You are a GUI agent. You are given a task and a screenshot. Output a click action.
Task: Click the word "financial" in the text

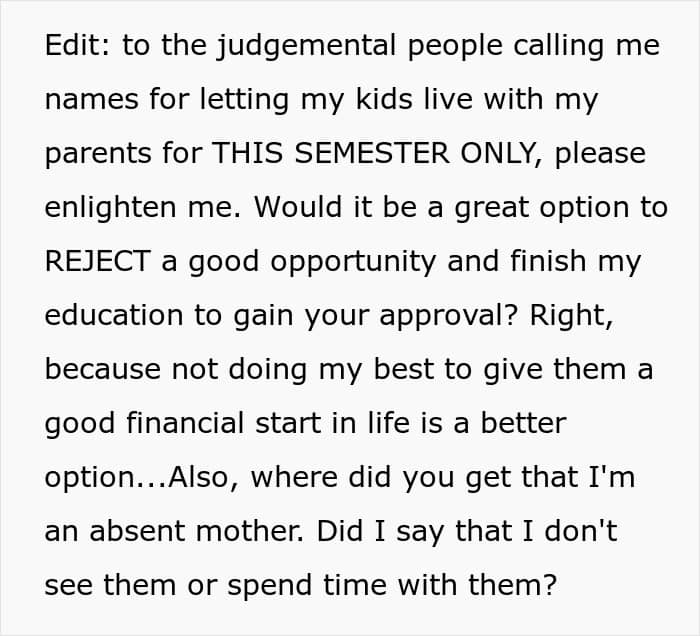click(185, 423)
